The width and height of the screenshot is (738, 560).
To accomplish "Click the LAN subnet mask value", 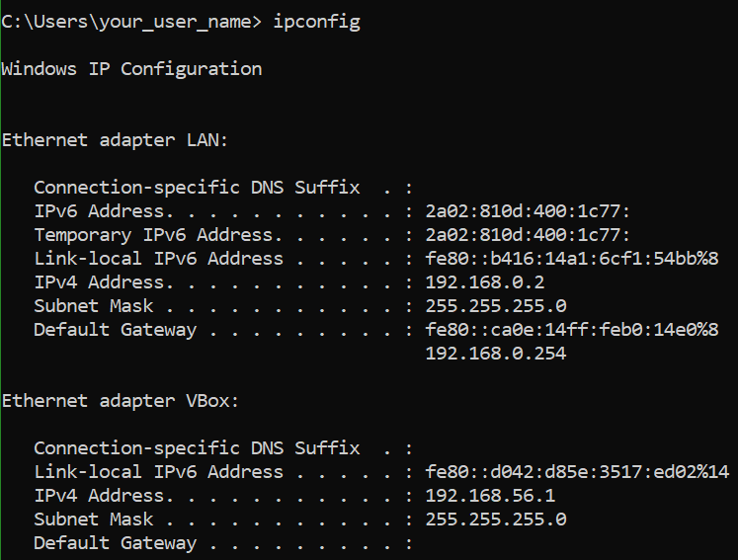I will pos(496,306).
